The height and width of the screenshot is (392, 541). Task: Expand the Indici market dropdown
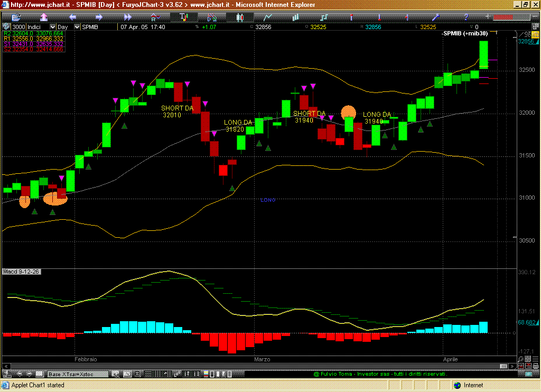[x=52, y=27]
